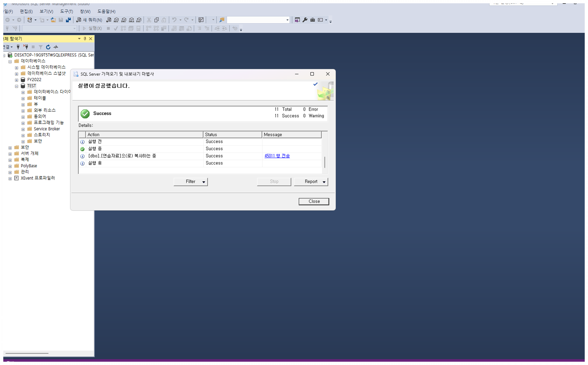Viewport: 588px width, 365px height.
Task: Open the Report dropdown button
Action: point(311,182)
